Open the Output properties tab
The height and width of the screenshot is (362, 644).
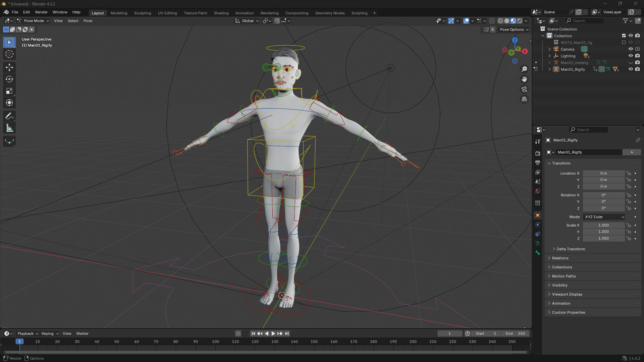coord(538,163)
